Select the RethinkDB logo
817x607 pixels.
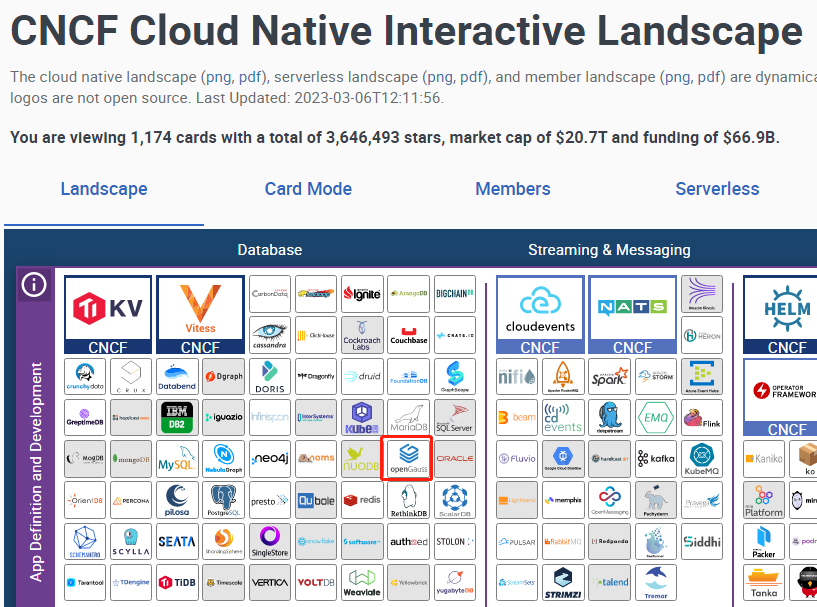(408, 500)
